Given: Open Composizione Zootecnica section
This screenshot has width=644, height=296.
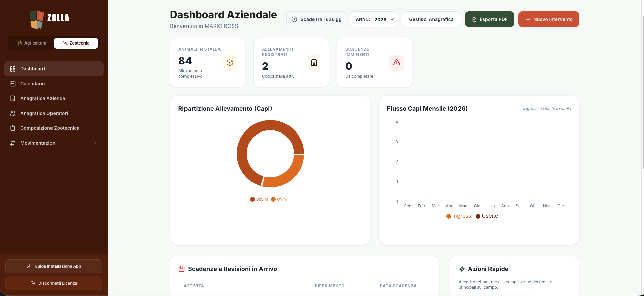Looking at the screenshot, I should (54, 128).
